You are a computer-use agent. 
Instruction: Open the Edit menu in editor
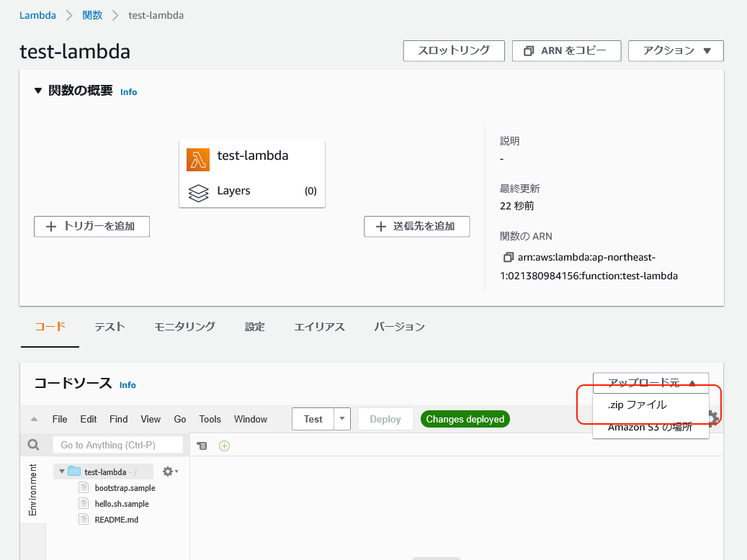[88, 419]
